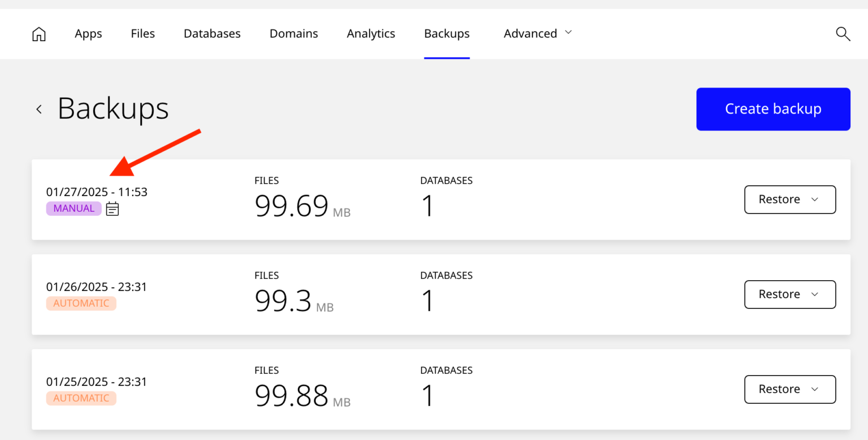Screen dimensions: 868x440
Task: Go to the Databases tab
Action: tap(212, 34)
